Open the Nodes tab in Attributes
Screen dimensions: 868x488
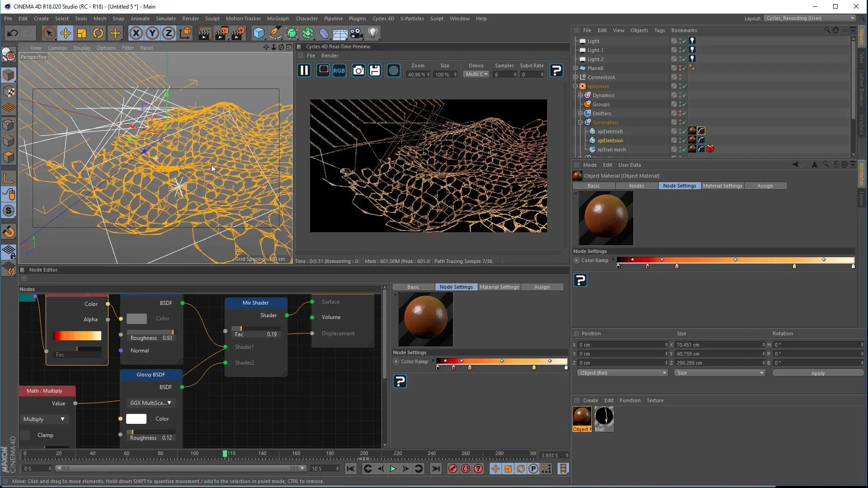[637, 186]
